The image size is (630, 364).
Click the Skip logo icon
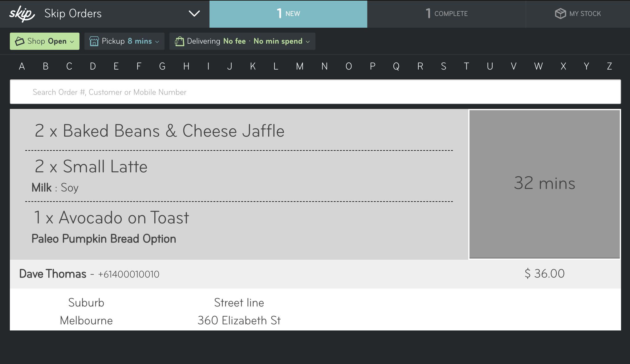(x=22, y=14)
